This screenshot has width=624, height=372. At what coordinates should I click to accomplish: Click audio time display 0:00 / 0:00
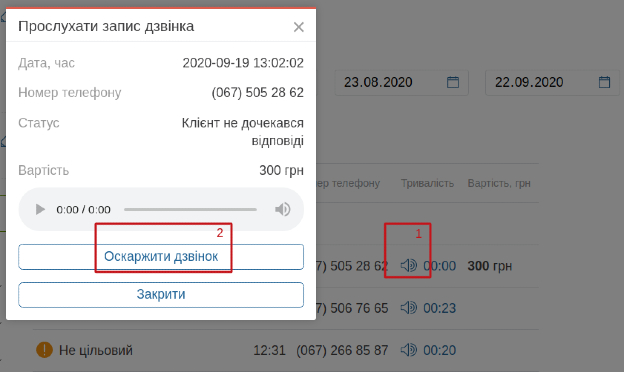83,210
